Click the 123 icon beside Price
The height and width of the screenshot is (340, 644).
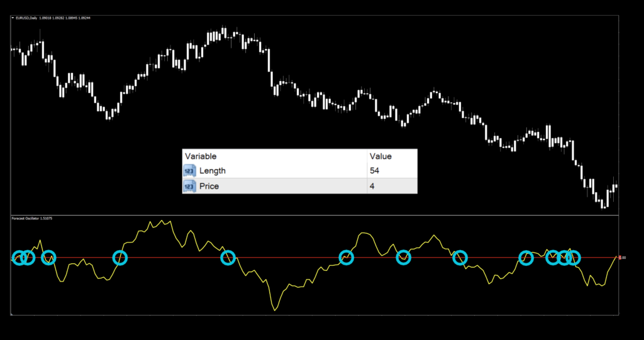pos(189,186)
